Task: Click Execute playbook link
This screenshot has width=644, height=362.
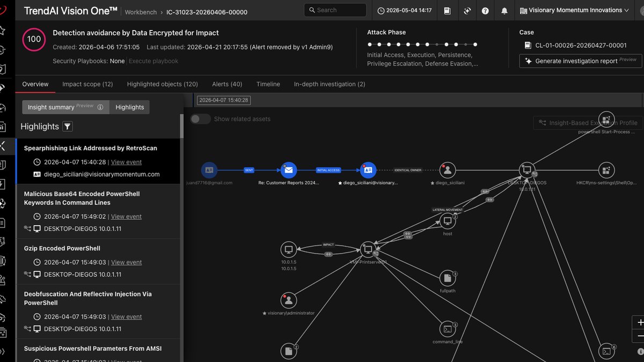Action: [x=153, y=61]
